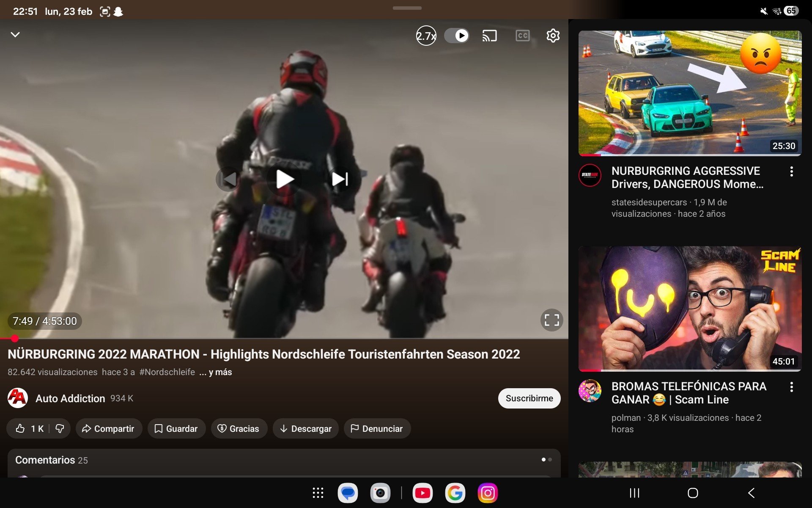Open Instagram from the taskbar
Image resolution: width=812 pixels, height=508 pixels.
[x=487, y=493]
